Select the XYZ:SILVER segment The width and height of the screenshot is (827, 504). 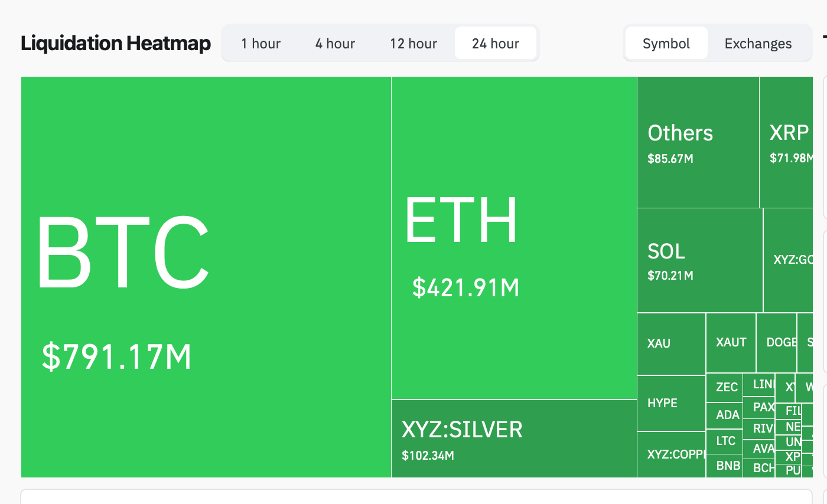point(513,438)
